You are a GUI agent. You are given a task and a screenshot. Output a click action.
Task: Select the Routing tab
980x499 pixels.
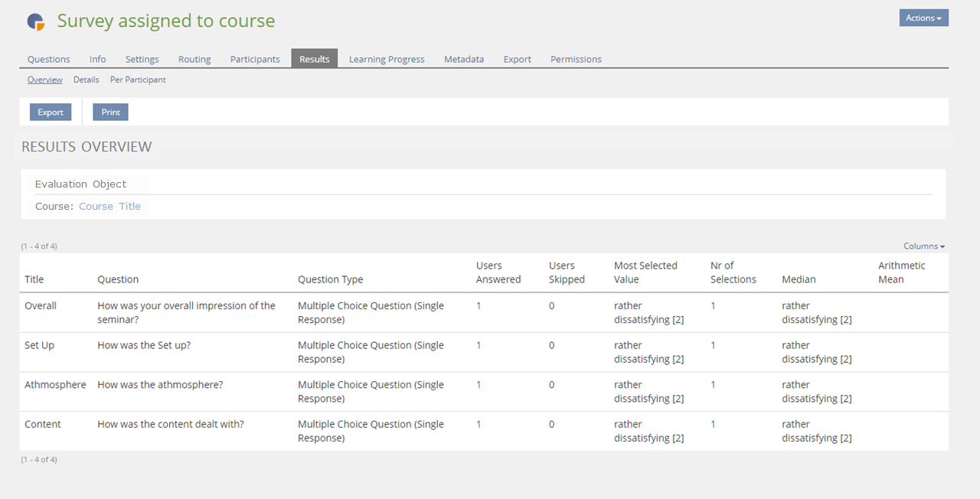[194, 59]
